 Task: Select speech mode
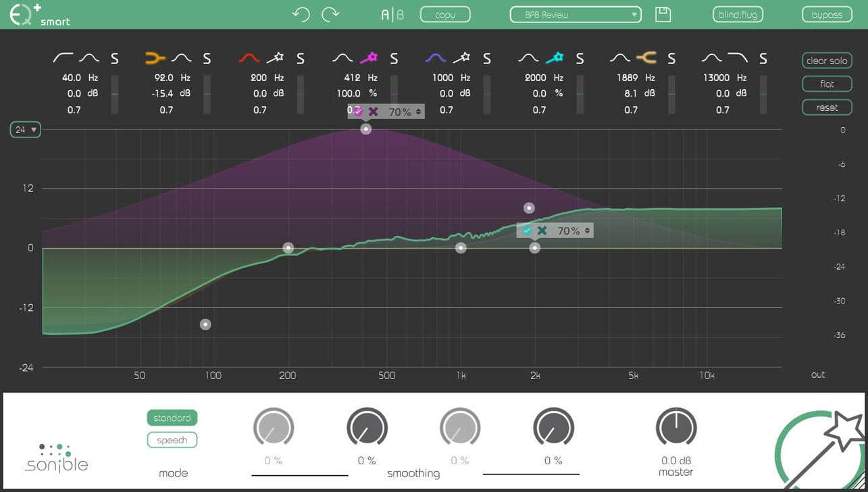click(172, 440)
